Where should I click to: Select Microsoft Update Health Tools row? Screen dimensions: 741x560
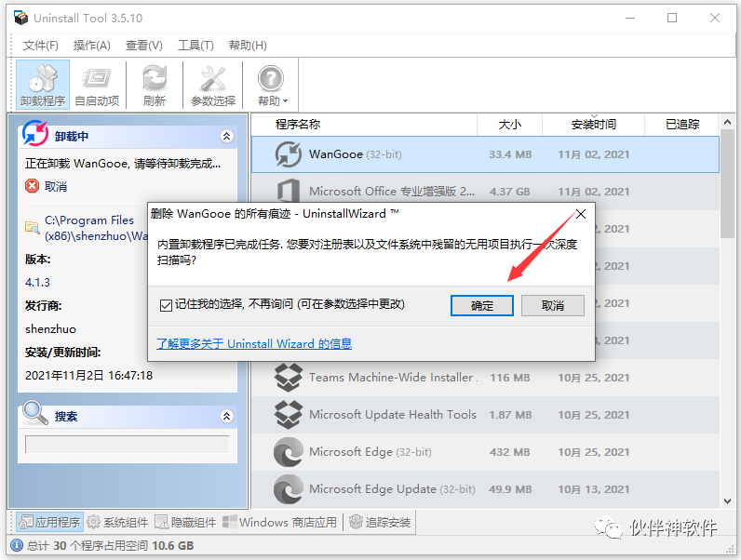(x=485, y=415)
